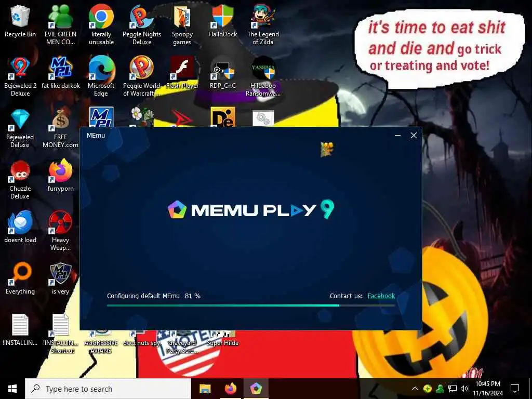Click the green user tray icon
Screen dimensions: 532x399
pos(440,389)
